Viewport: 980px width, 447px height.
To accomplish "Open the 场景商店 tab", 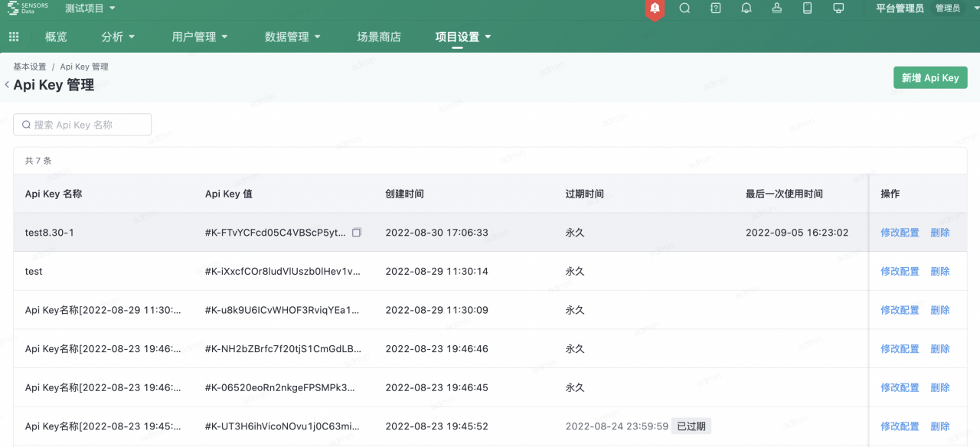I will [x=379, y=37].
